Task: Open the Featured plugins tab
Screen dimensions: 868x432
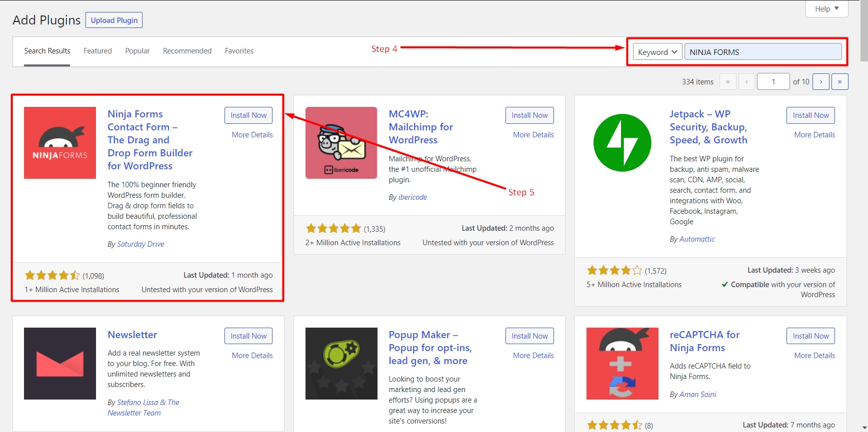Action: tap(97, 51)
